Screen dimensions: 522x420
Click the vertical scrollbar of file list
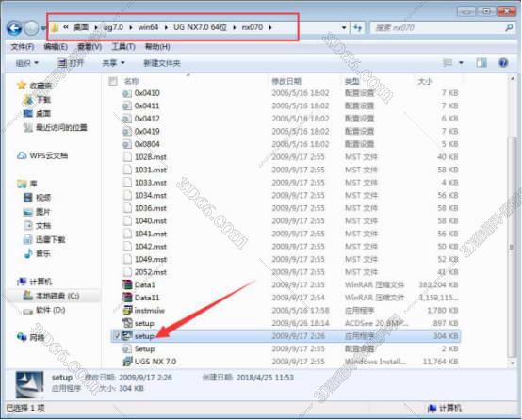(512, 220)
